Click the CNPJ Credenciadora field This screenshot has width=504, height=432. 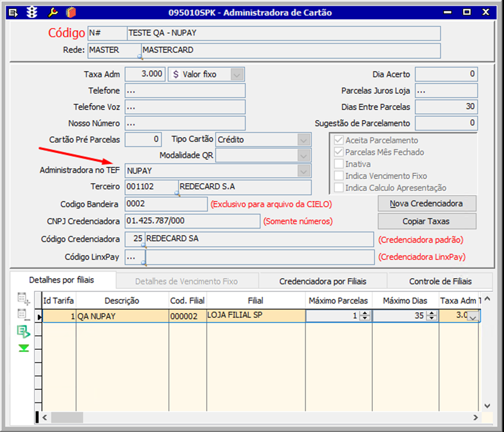[192, 222]
